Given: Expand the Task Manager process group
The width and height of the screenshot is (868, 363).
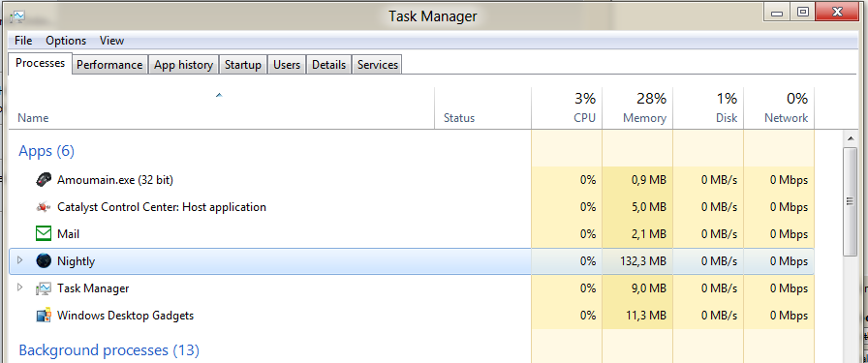Looking at the screenshot, I should [20, 287].
